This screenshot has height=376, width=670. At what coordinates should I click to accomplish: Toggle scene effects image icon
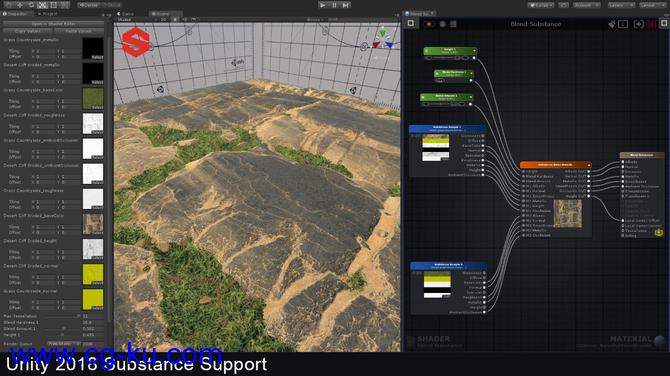(194, 20)
